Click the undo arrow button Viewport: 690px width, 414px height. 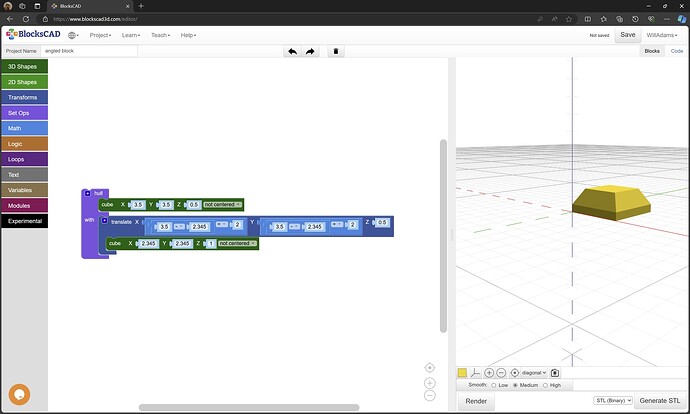click(292, 51)
